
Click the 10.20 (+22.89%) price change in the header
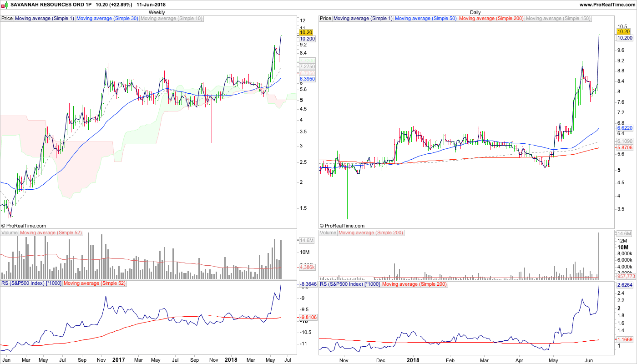pos(114,5)
